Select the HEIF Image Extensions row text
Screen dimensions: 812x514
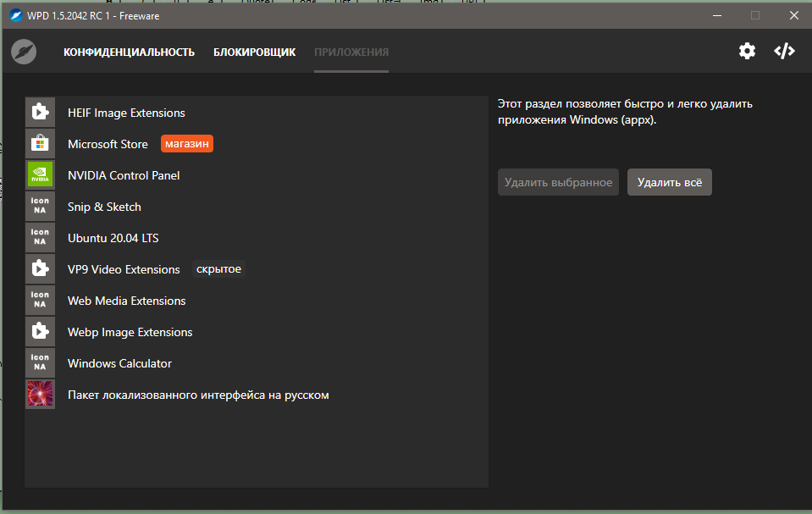(126, 113)
